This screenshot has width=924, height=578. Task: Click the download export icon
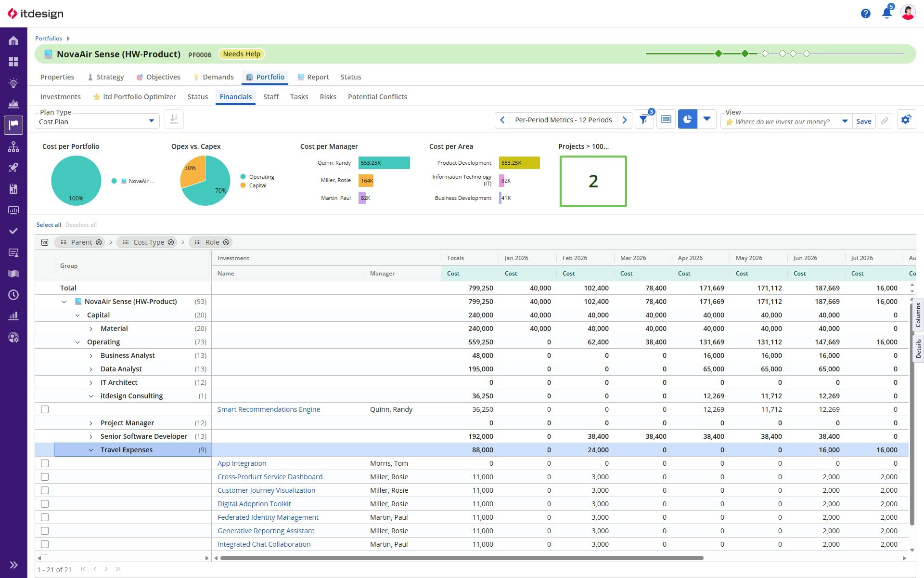tap(174, 119)
